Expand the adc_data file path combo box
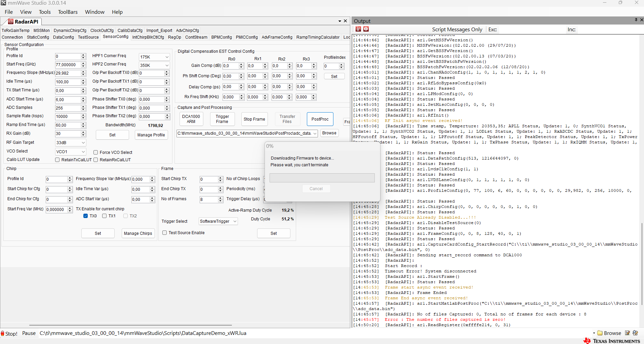644x344 pixels. pos(315,133)
